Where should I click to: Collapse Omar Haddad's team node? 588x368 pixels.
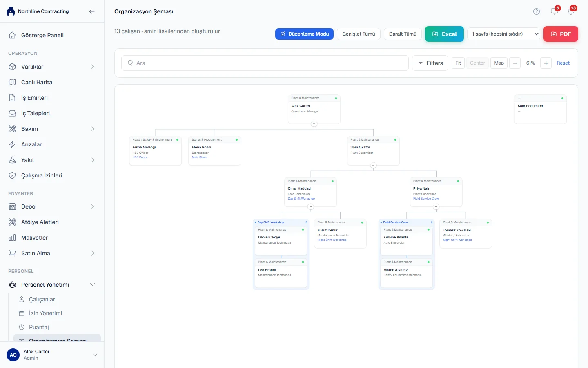[x=310, y=207]
